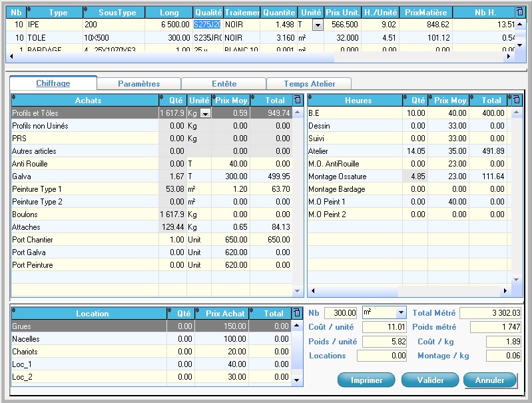Viewport: 532px width, 403px height.
Task: Open the Unité dropdown in the IPE row
Action: click(318, 25)
